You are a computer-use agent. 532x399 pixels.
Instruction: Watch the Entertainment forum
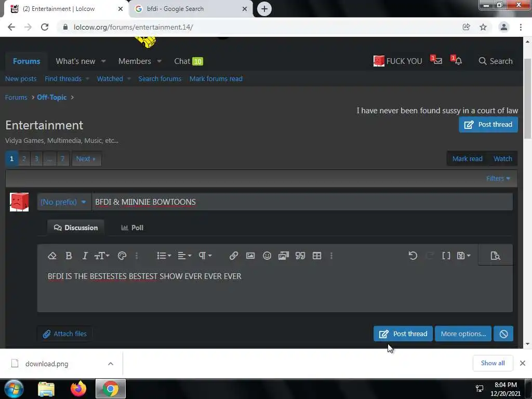tap(502, 159)
